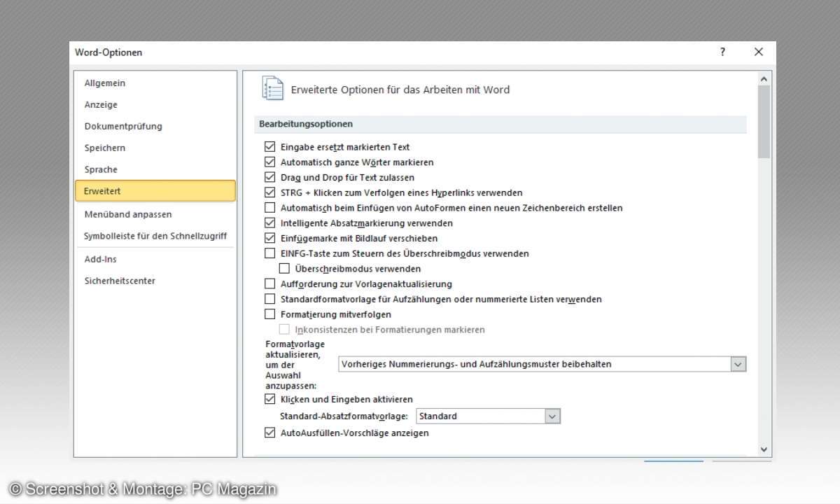Click the help question mark icon

click(722, 52)
